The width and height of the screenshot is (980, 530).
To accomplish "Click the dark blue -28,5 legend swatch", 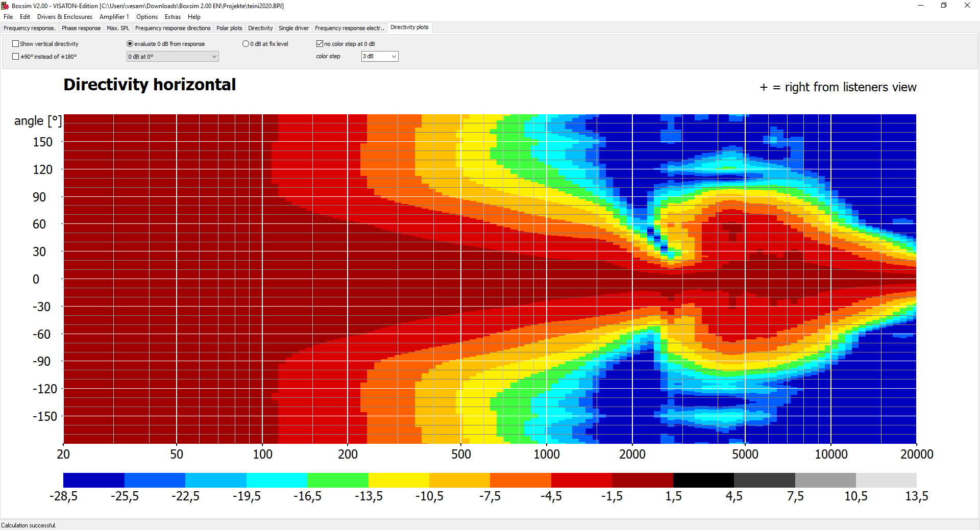I will click(94, 480).
